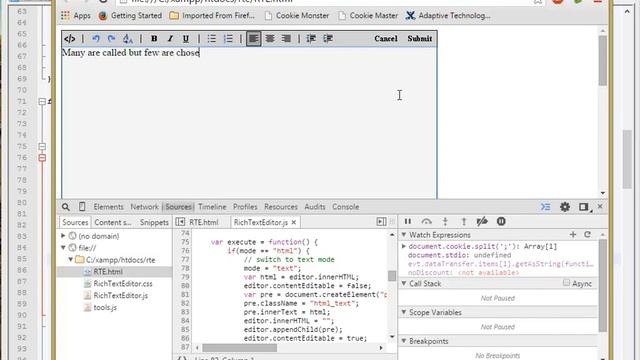Switch to the Network tab
The image size is (640, 360).
click(144, 207)
